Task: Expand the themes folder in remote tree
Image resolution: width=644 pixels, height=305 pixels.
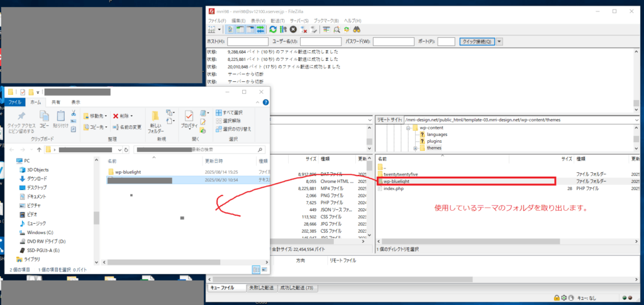Action: [x=416, y=148]
